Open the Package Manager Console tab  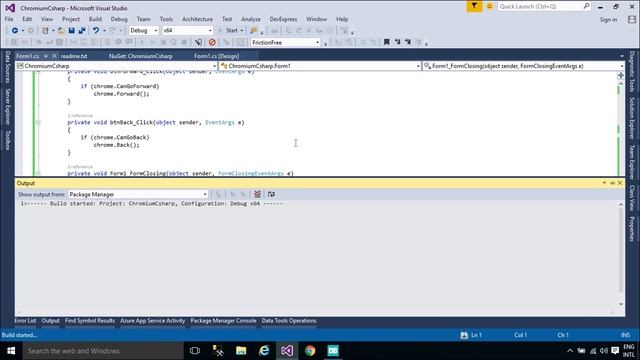click(x=223, y=321)
